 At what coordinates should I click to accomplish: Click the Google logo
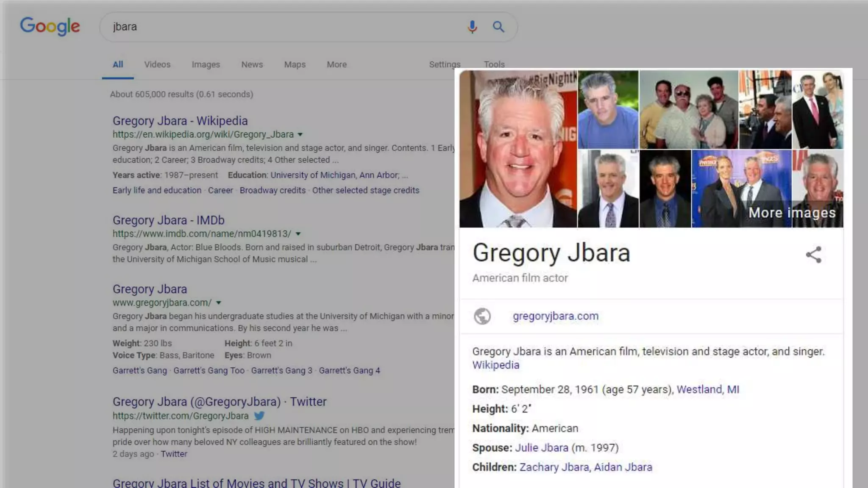click(50, 26)
